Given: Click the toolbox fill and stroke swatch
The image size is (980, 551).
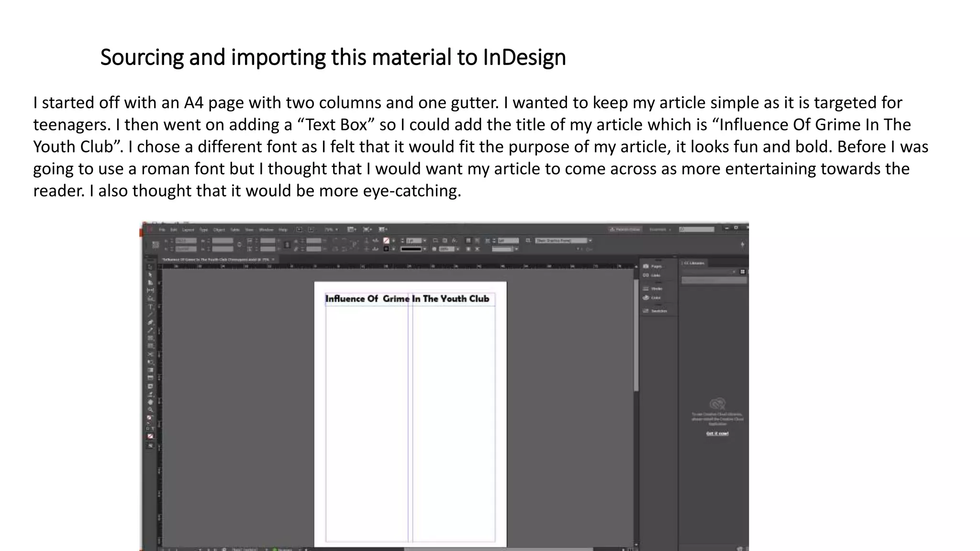Looking at the screenshot, I should pyautogui.click(x=150, y=418).
